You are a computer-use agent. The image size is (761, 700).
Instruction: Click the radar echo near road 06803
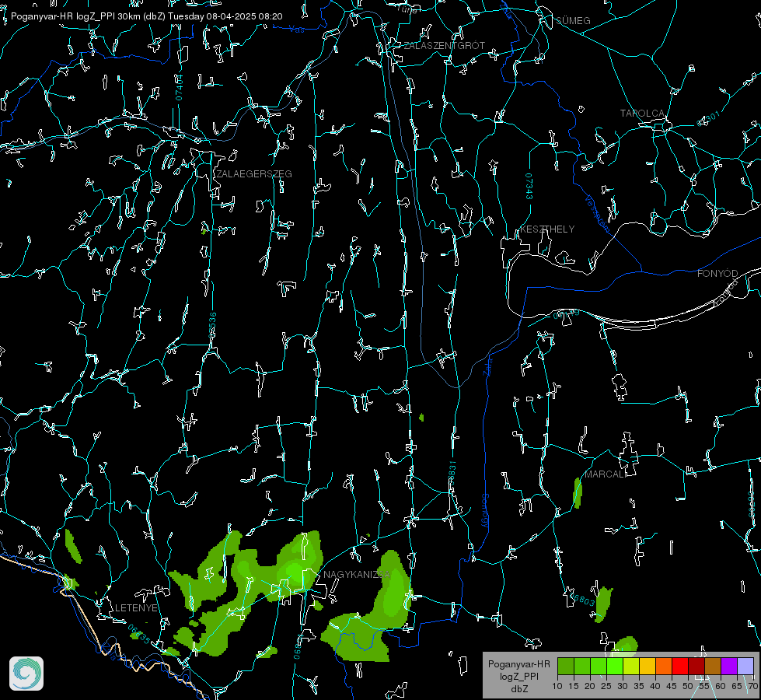click(x=603, y=604)
